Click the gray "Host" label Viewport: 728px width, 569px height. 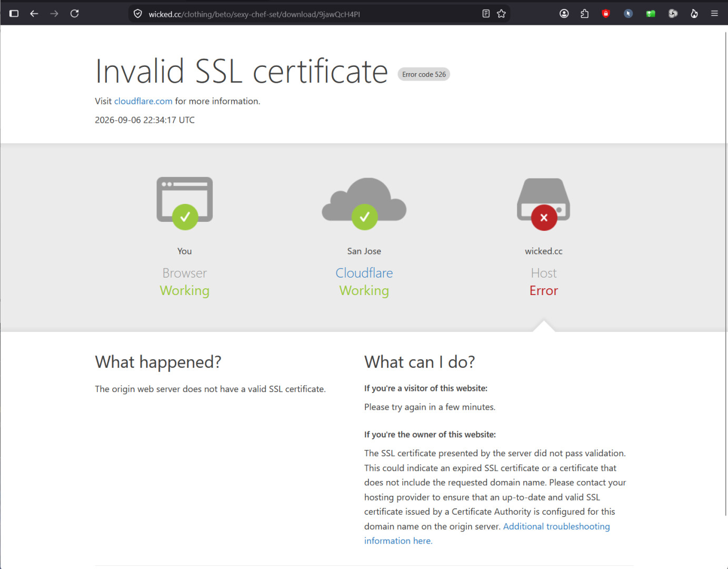click(544, 273)
